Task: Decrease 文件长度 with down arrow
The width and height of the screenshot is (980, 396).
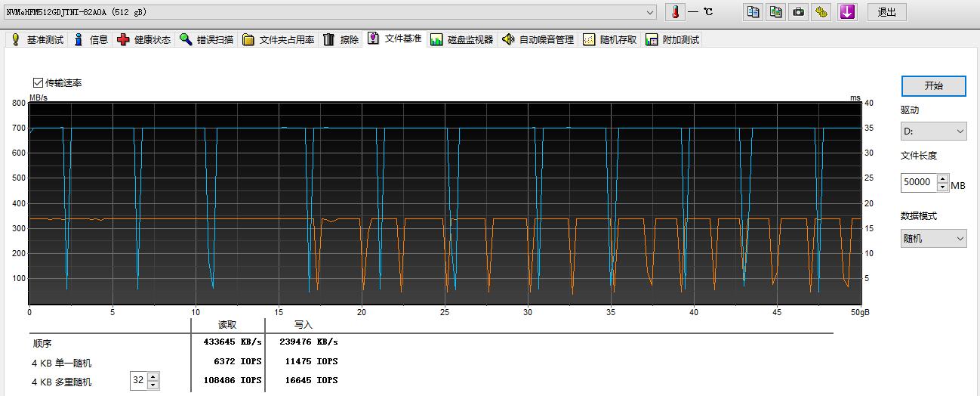Action: click(942, 188)
